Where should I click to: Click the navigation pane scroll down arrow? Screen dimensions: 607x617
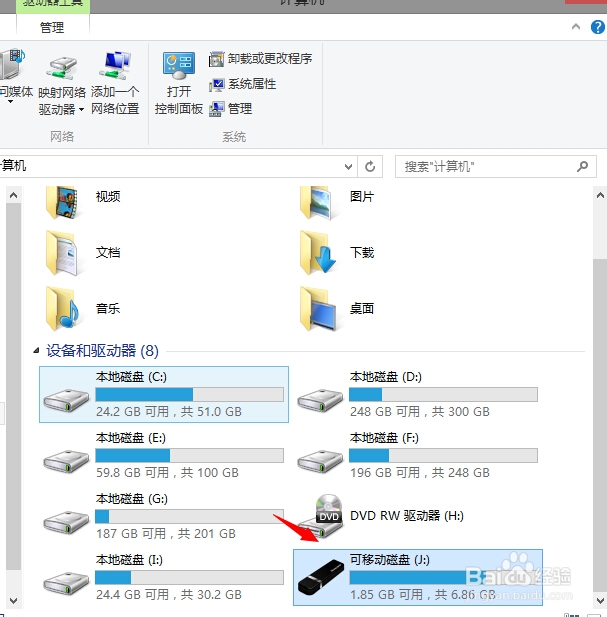(13, 601)
